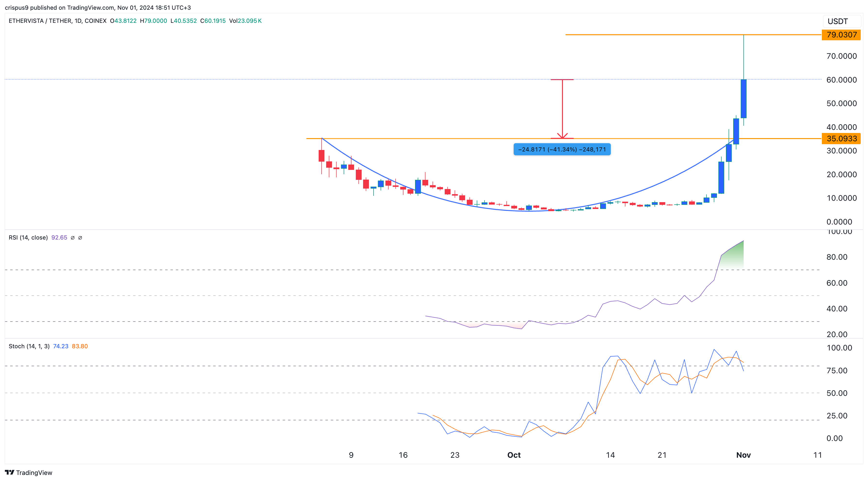Click the 11 label on date axis
Viewport: 868px width, 481px height.
click(817, 455)
